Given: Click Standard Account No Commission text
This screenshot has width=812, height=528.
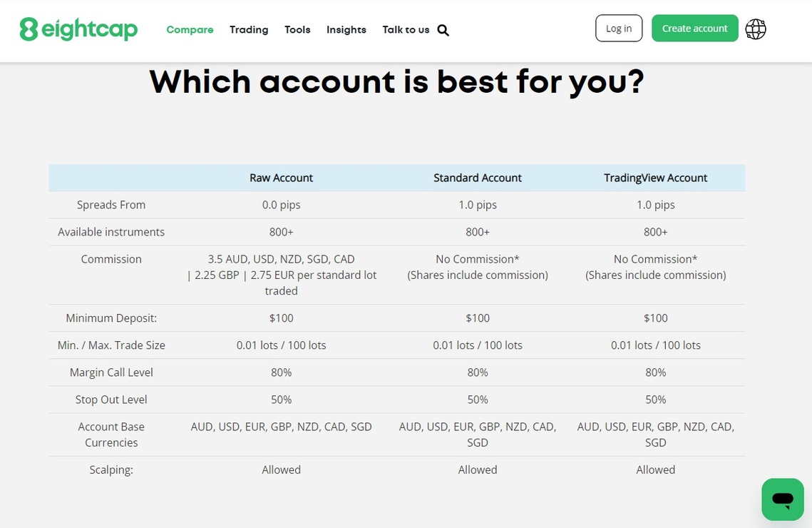Looking at the screenshot, I should coord(478,267).
